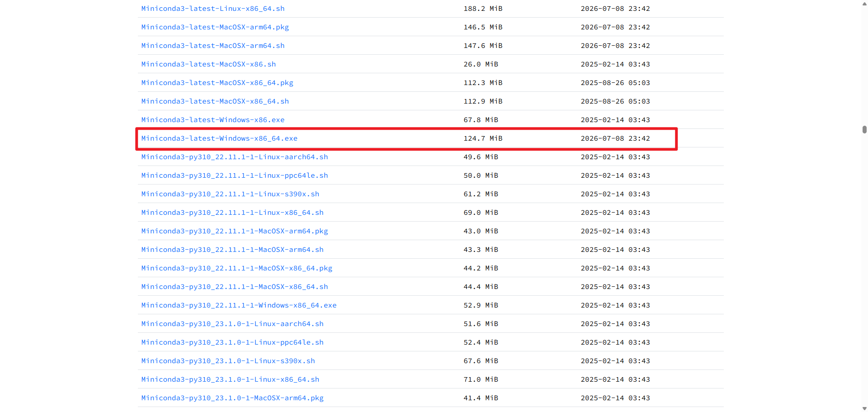Viewport: 868px width, 412px height.
Task: Select the 112.9 MiB size value
Action: coord(483,101)
